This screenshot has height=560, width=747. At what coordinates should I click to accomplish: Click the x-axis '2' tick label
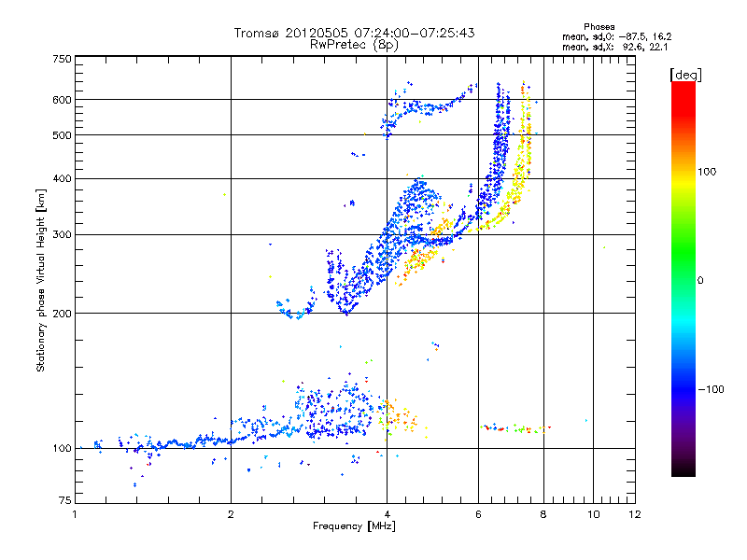pos(231,514)
